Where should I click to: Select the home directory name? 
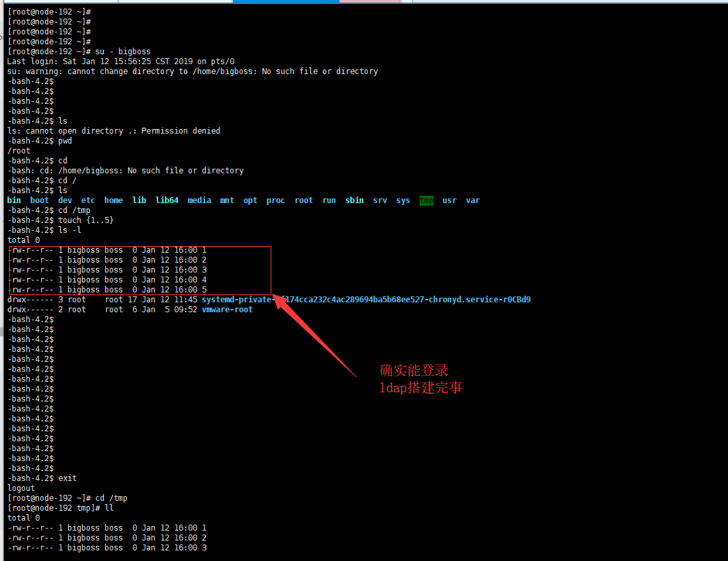click(x=113, y=200)
